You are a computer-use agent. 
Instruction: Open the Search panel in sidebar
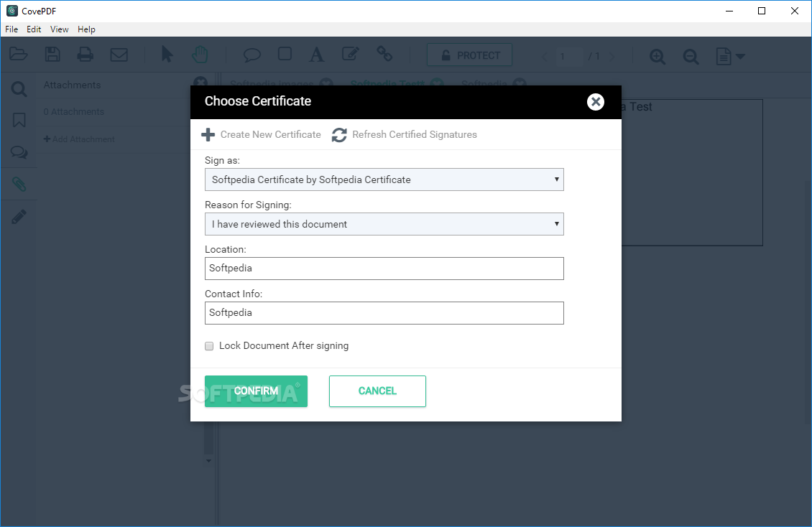pos(19,89)
